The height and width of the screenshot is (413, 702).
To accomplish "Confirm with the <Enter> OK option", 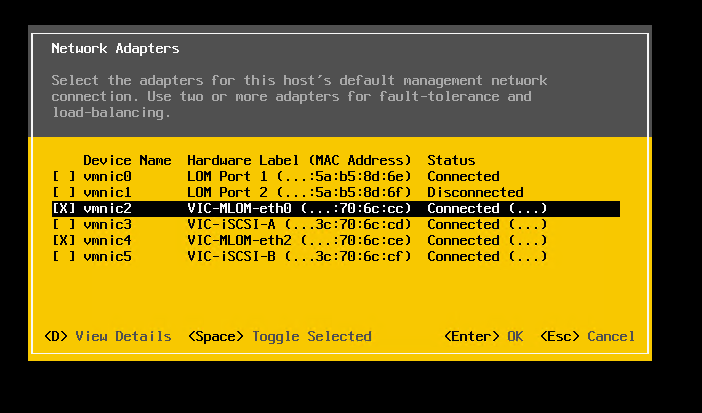I will pyautogui.click(x=483, y=336).
